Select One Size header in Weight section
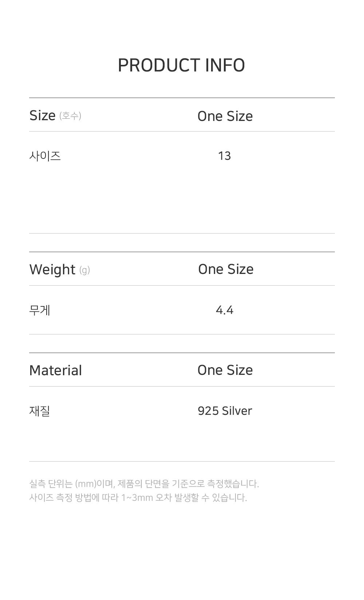364x600 pixels. pos(226,269)
